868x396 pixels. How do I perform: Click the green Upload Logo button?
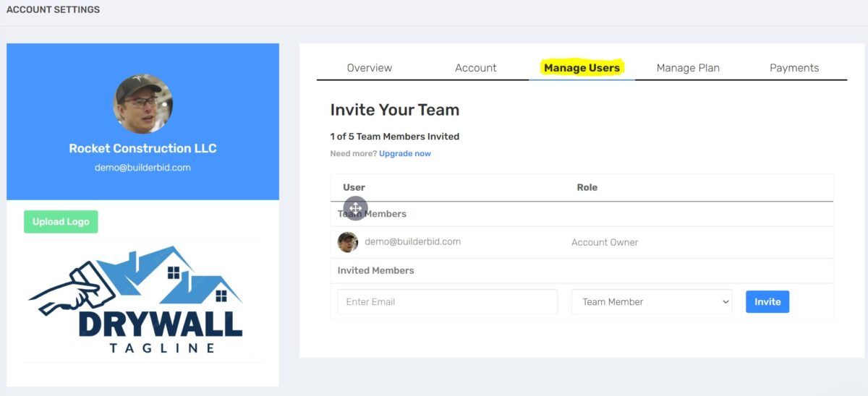[61, 222]
